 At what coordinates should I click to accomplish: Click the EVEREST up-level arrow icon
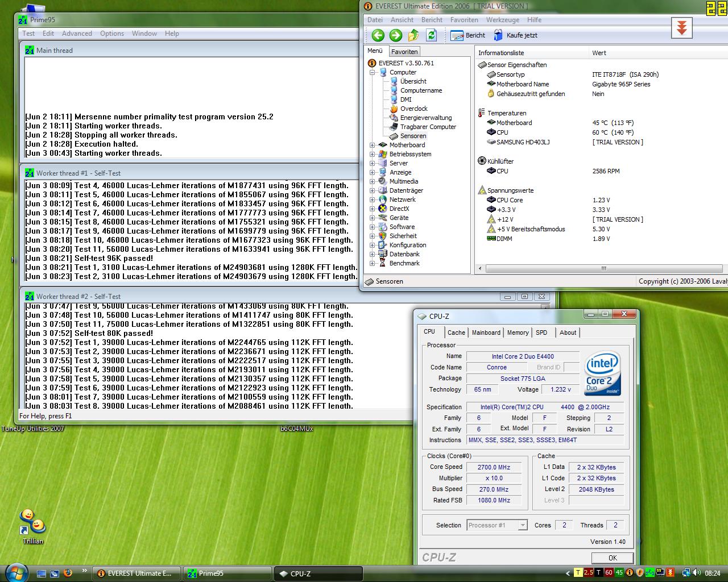pyautogui.click(x=413, y=35)
